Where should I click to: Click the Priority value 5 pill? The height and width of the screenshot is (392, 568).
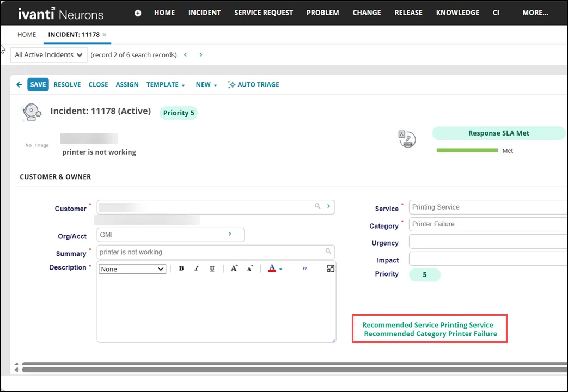[x=425, y=274]
